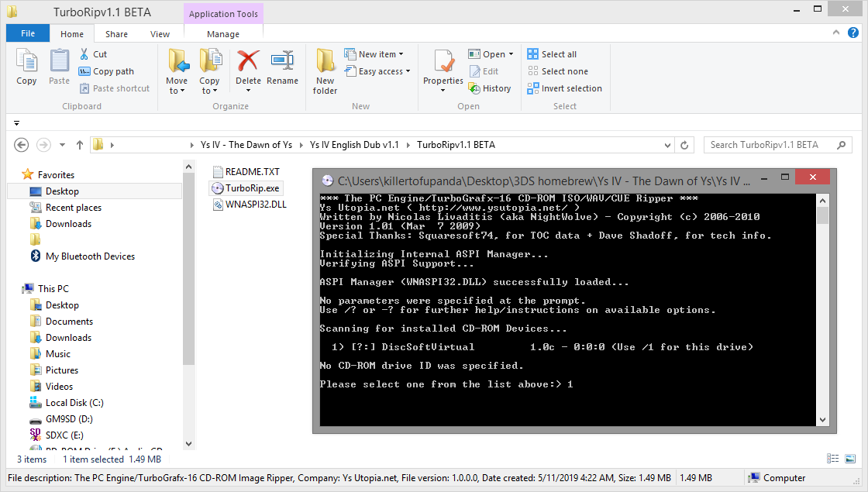Click console window title bar icon
Screen dimensions: 868x492
(x=328, y=181)
